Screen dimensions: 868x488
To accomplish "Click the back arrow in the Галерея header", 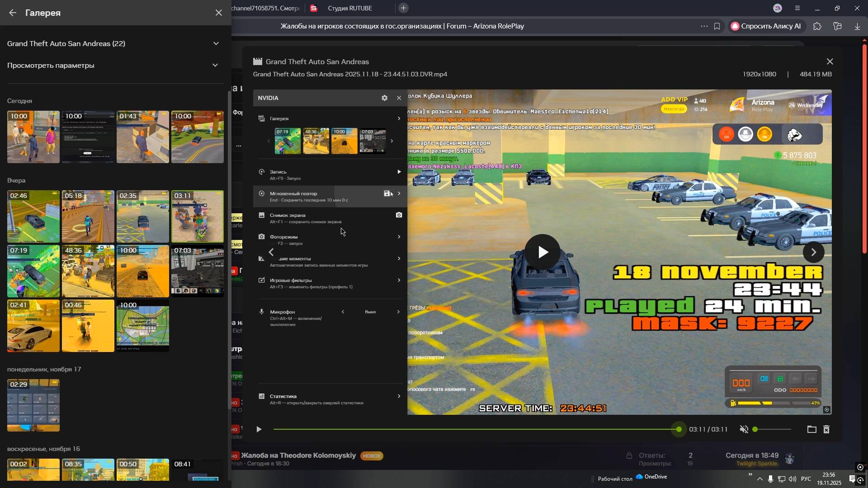I will point(13,13).
